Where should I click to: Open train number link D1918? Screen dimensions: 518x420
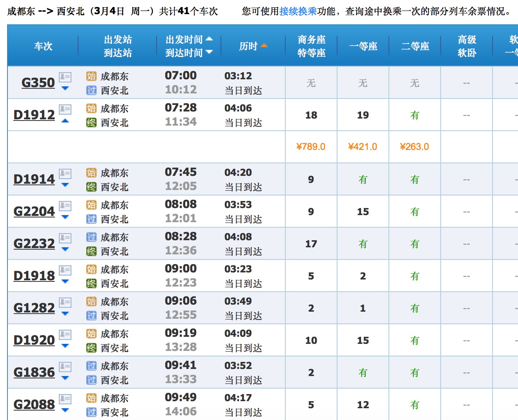(34, 276)
